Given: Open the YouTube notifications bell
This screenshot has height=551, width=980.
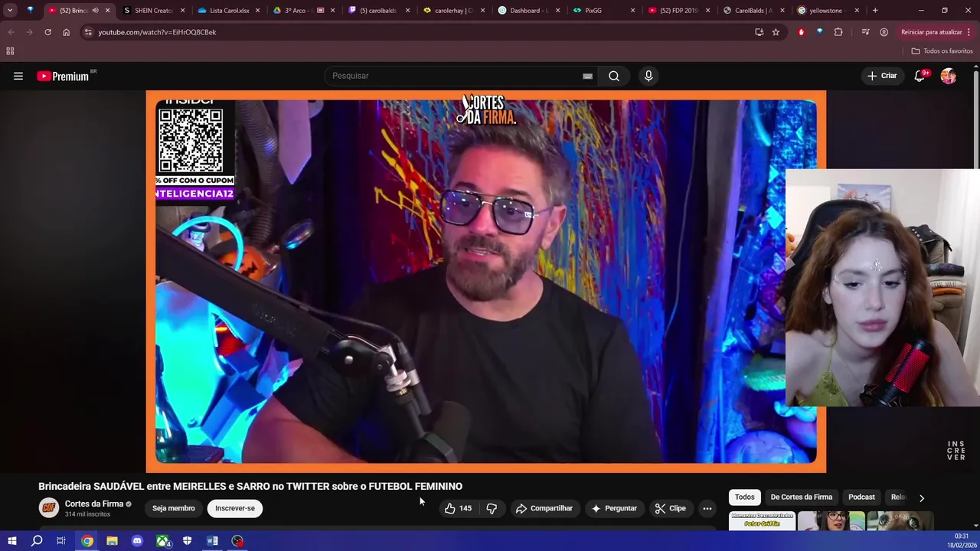Looking at the screenshot, I should [x=920, y=76].
